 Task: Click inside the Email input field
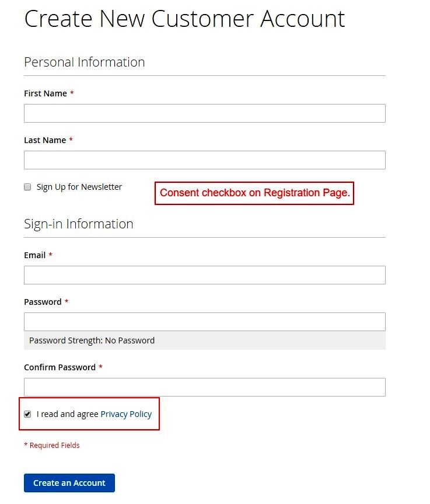[x=204, y=274]
